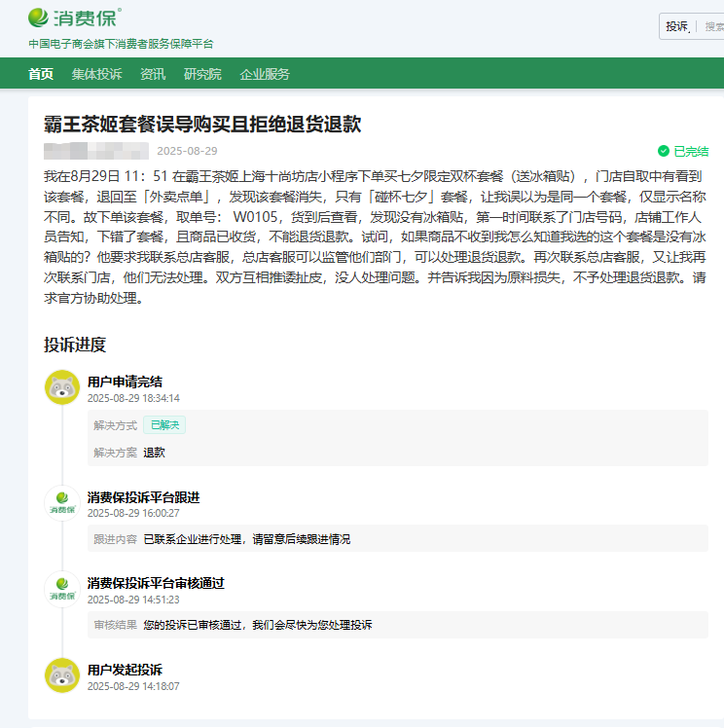
Task: Click the 中国电子商会 platform tagline
Action: tap(121, 44)
